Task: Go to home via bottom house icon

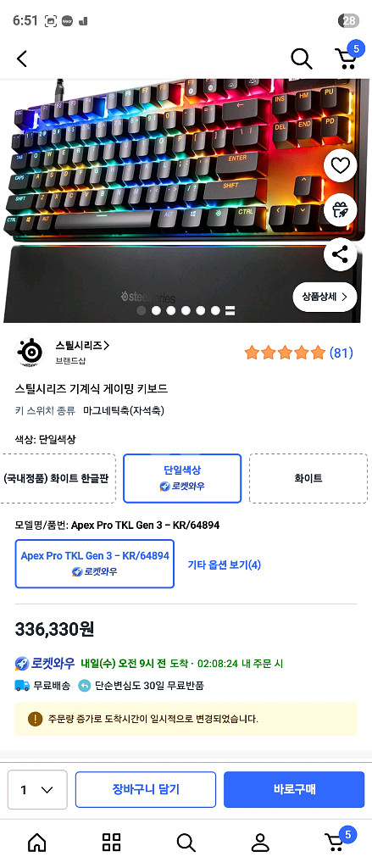Action: point(37,842)
